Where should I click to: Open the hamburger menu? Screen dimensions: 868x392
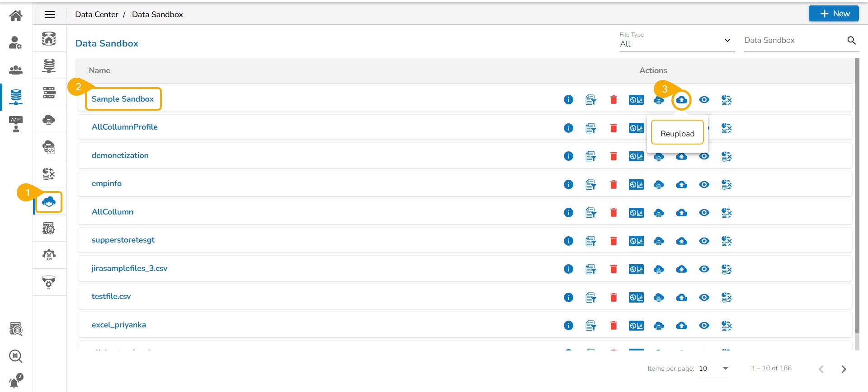click(x=50, y=14)
